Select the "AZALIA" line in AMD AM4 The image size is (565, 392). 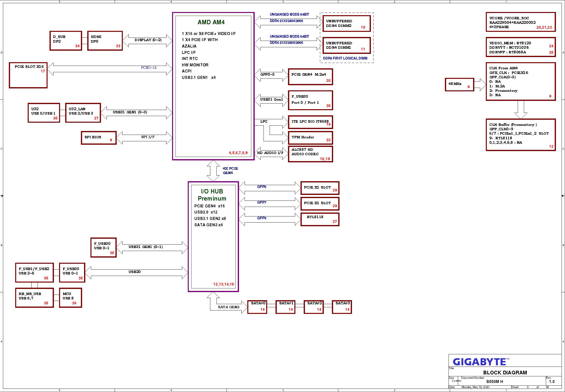coord(189,46)
